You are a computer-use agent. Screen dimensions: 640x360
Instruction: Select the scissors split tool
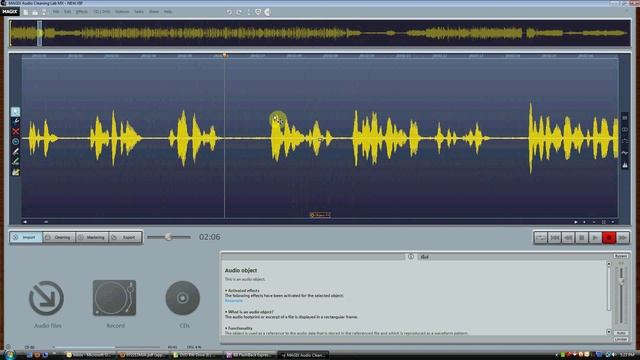(x=16, y=122)
